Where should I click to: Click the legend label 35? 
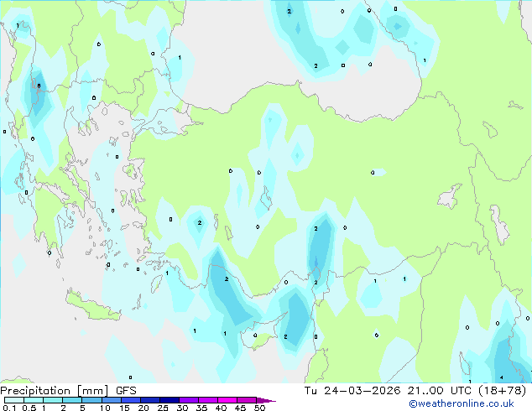pos(201,408)
